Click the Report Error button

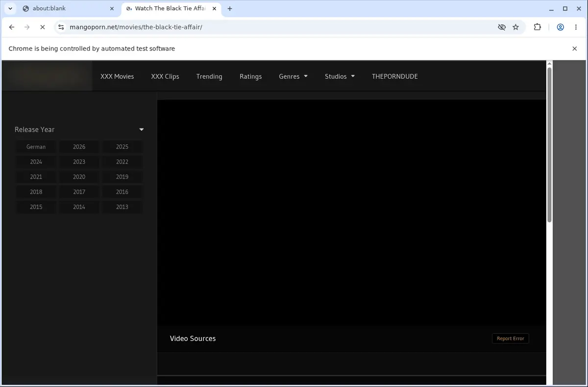pyautogui.click(x=510, y=339)
